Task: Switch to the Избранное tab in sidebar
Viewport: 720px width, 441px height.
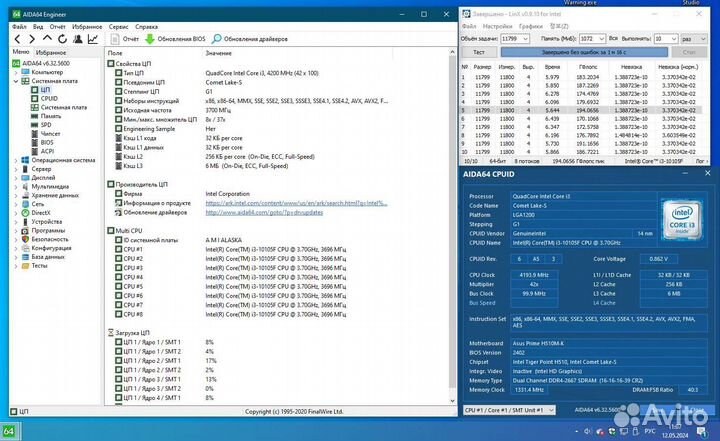Action: point(51,52)
